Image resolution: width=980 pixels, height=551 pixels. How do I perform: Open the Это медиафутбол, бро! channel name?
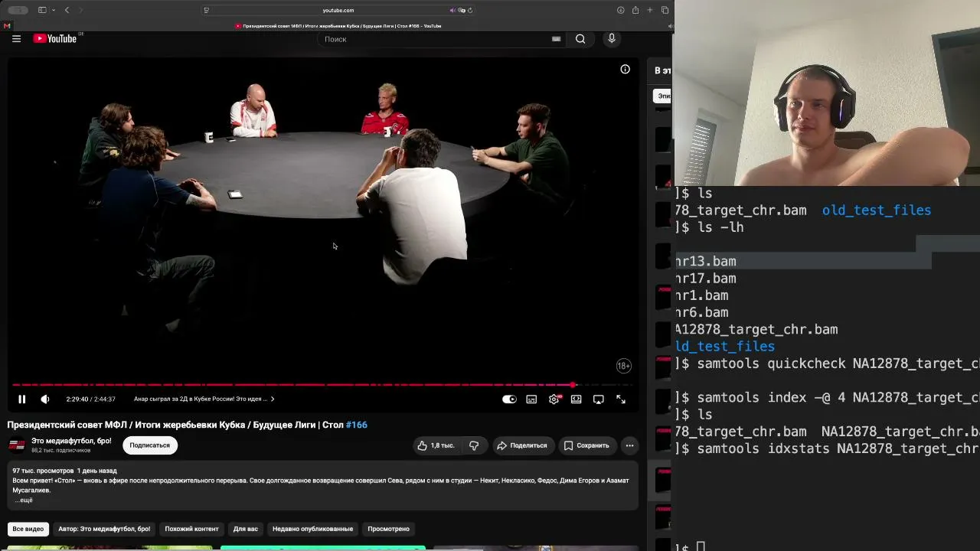point(71,441)
